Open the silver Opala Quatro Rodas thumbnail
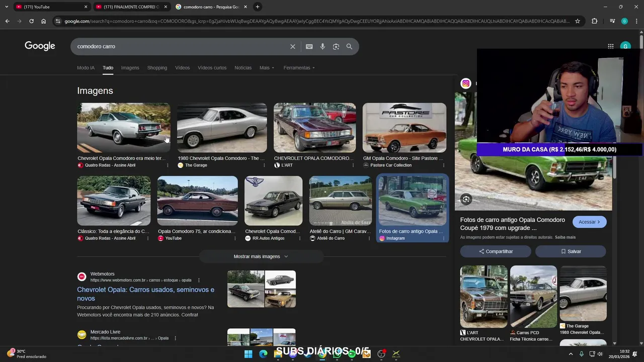 click(x=124, y=128)
